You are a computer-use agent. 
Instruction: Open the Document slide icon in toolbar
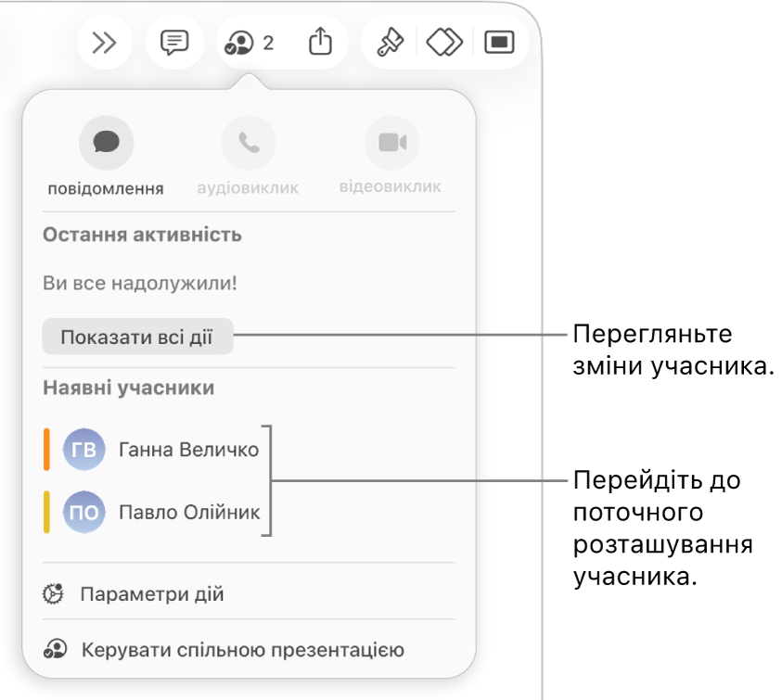tap(499, 43)
